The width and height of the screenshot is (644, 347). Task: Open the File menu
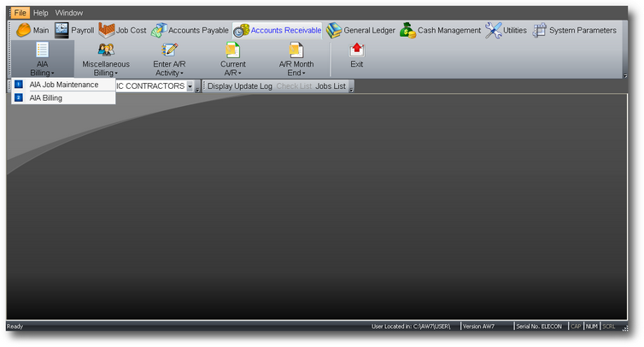pos(20,13)
